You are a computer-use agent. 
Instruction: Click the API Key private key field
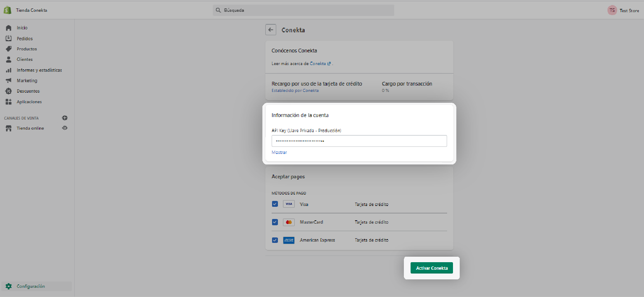(359, 141)
